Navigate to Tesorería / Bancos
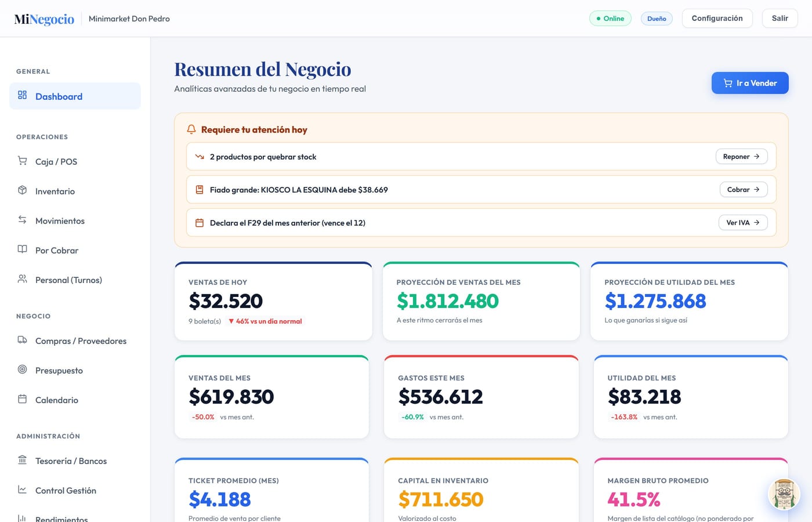The image size is (812, 522). [x=75, y=461]
